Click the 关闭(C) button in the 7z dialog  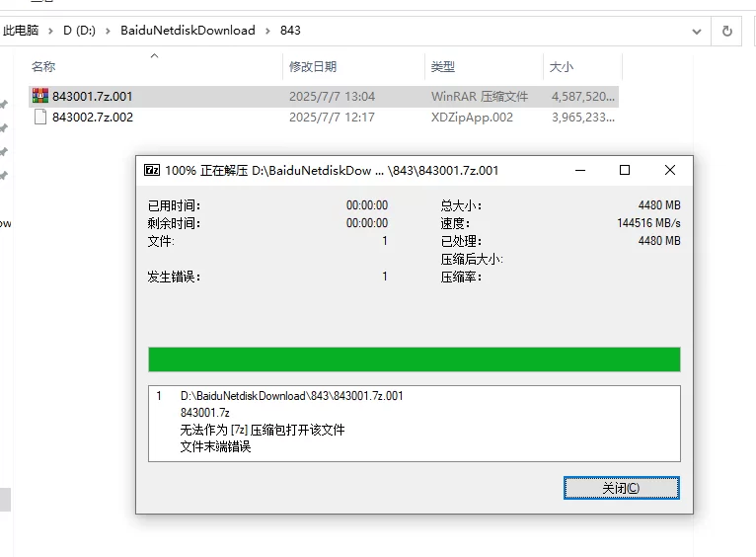point(622,488)
